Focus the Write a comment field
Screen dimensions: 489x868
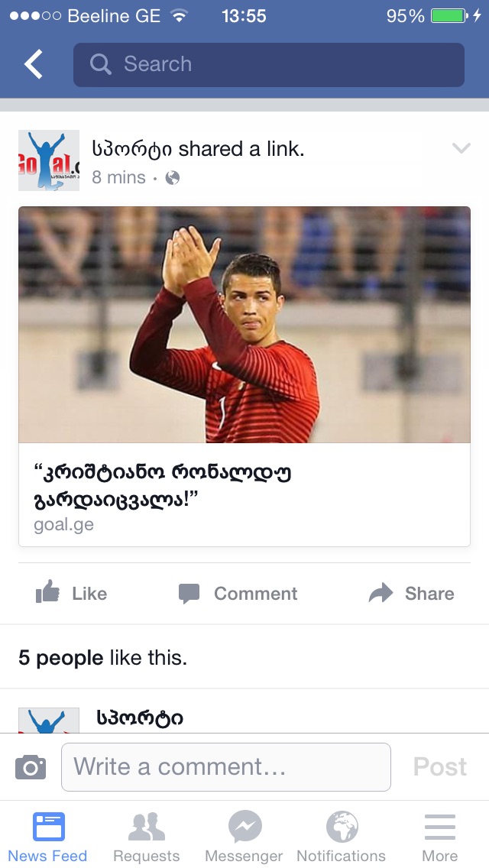226,766
